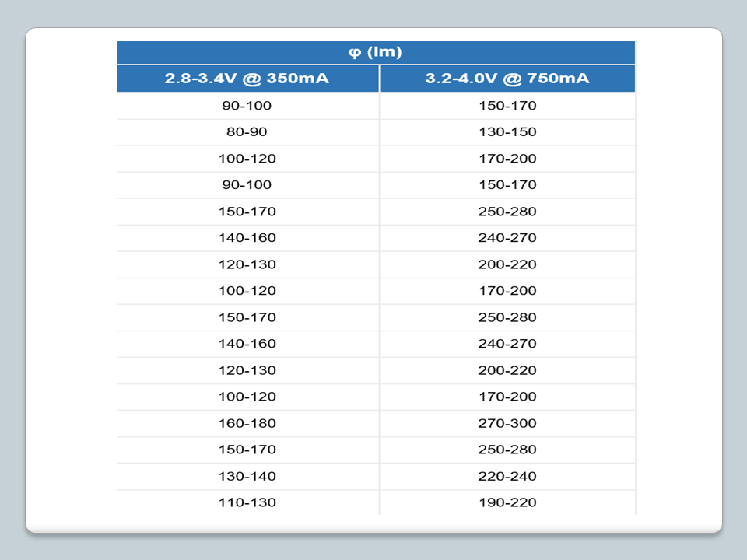
Task: Select the upper 120-130 cell
Action: tap(247, 264)
